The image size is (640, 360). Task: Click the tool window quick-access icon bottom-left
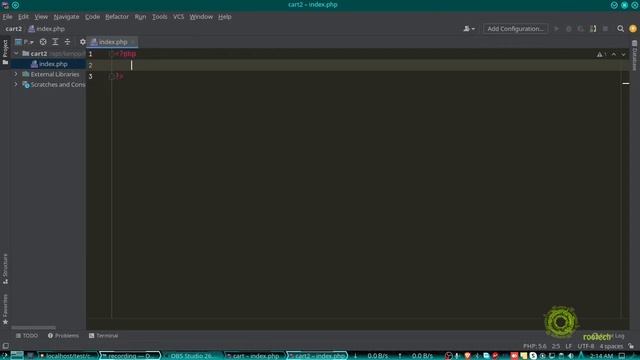point(5,346)
